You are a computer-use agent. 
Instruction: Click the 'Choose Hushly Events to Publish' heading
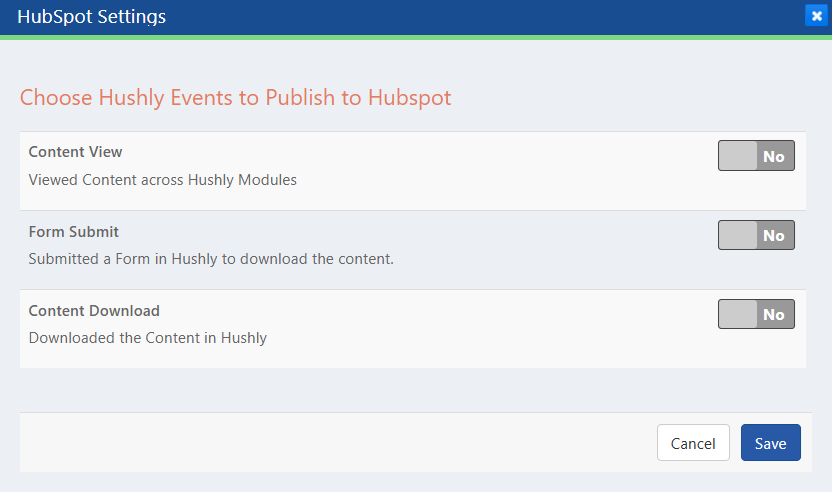coord(235,98)
